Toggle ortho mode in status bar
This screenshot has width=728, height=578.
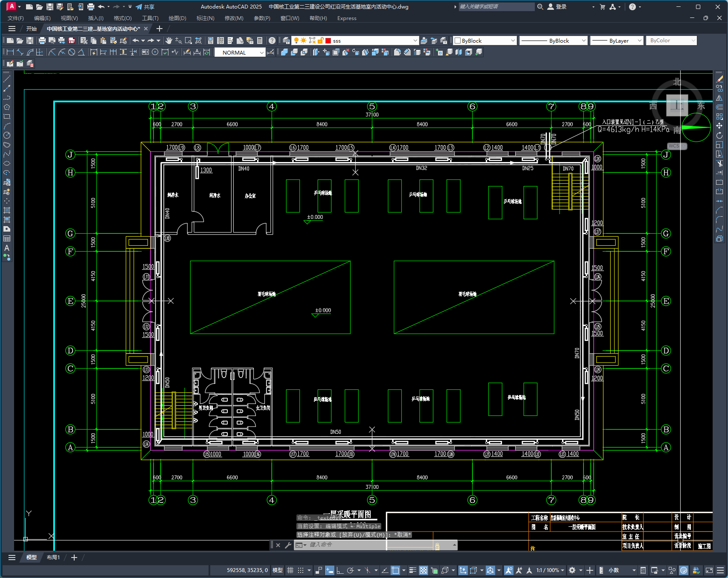340,570
